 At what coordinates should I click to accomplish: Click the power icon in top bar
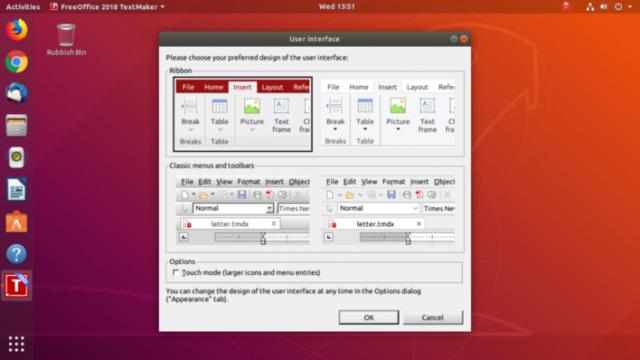pyautogui.click(x=618, y=7)
